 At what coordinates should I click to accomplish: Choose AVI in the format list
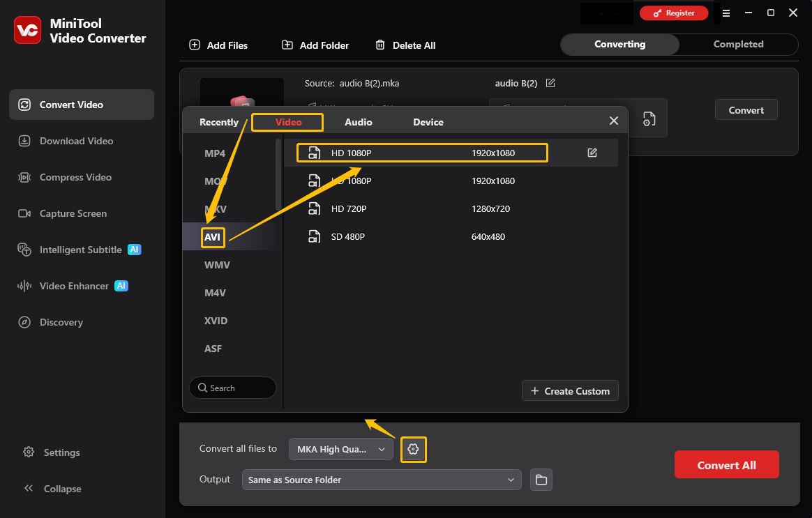click(213, 237)
